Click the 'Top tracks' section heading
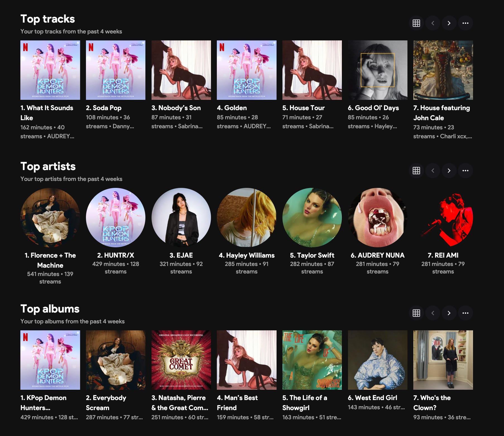The height and width of the screenshot is (436, 504). coord(48,19)
